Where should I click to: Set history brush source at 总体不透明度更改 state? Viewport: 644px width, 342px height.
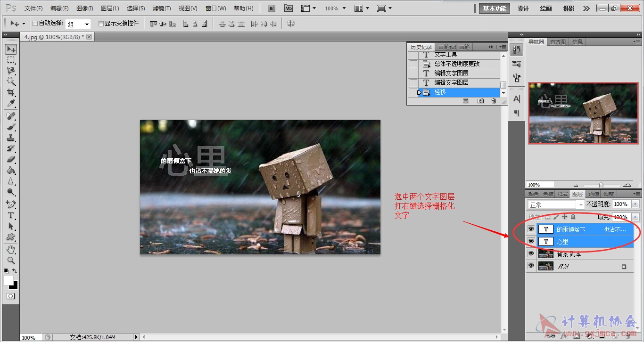413,64
